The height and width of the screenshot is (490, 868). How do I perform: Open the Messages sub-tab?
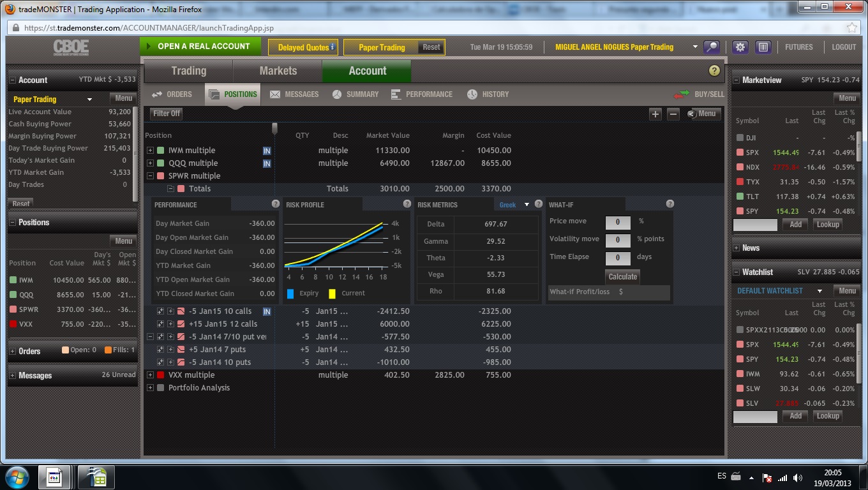[x=294, y=94]
